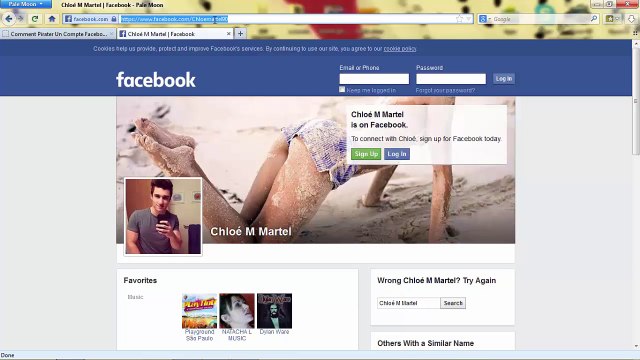
Task: Open the bookmarks menu toolbar button
Action: point(611,19)
